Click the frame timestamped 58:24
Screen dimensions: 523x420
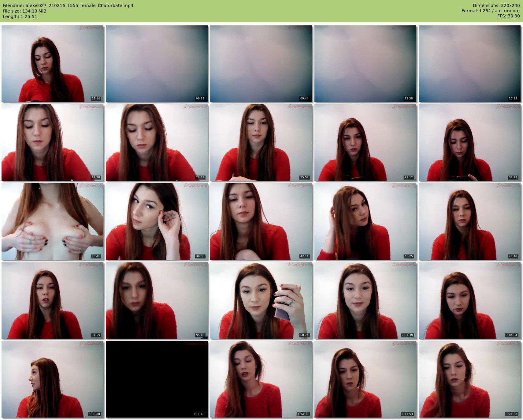[261, 300]
